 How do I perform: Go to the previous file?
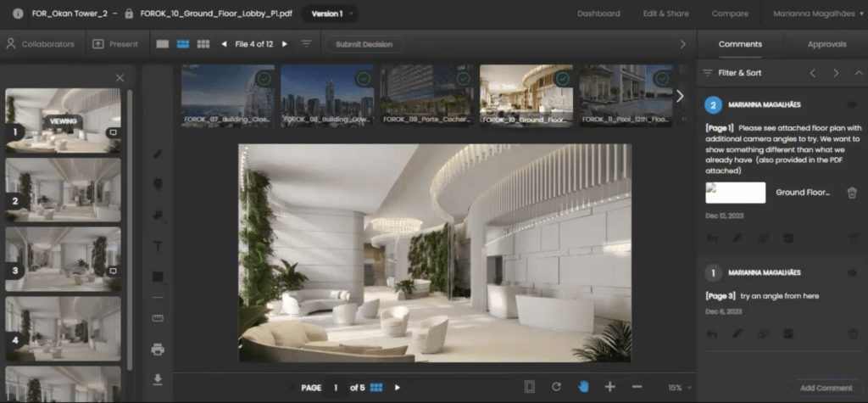click(224, 44)
